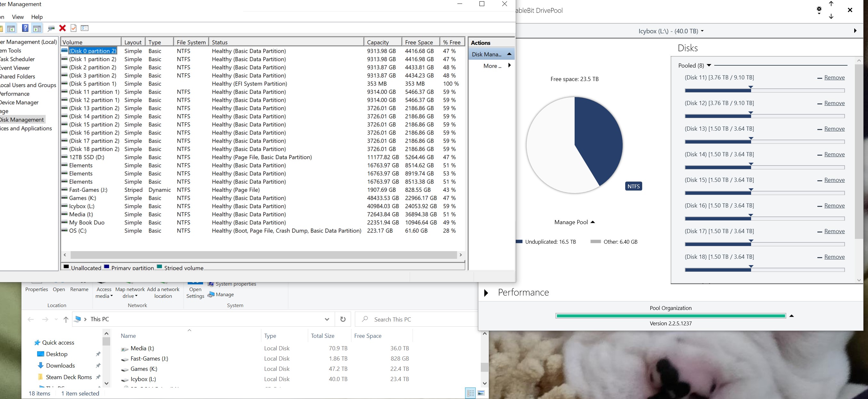868x399 pixels.
Task: Click the Disks panel vertical scrollbar
Action: pos(859,152)
